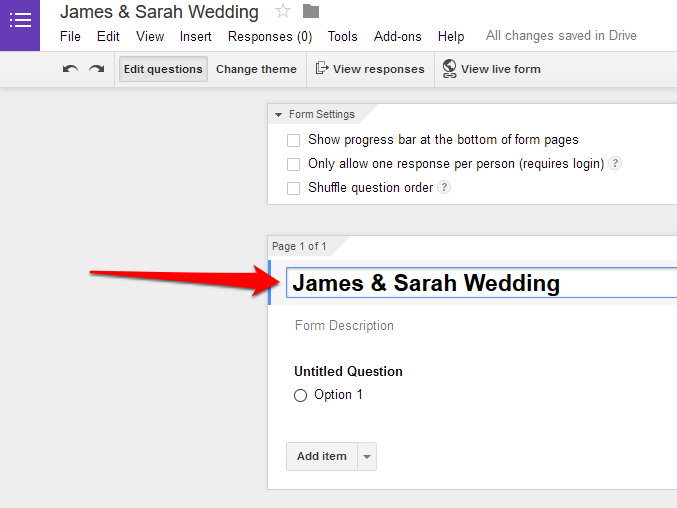Click the Add item button
The width and height of the screenshot is (677, 508).
coord(322,456)
